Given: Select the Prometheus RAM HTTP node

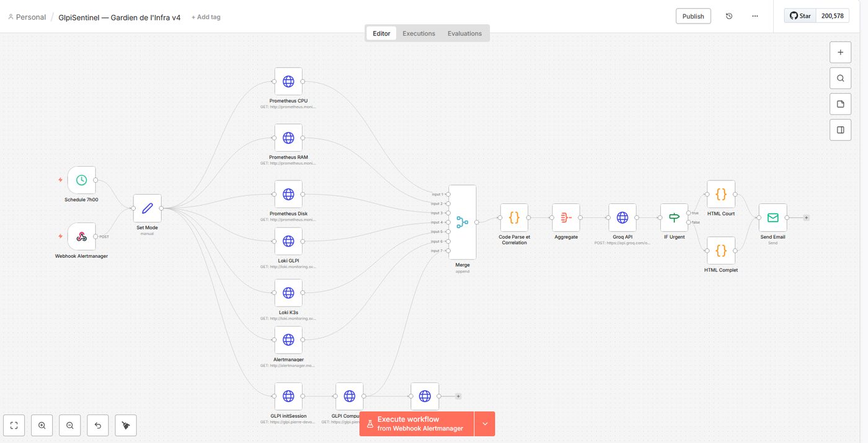Looking at the screenshot, I should click(288, 138).
